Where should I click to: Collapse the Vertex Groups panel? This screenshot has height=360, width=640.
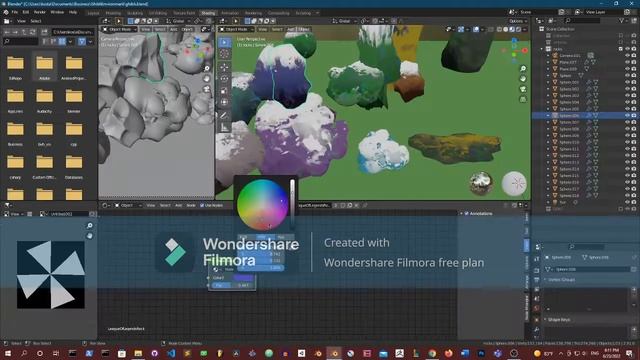[x=545, y=279]
